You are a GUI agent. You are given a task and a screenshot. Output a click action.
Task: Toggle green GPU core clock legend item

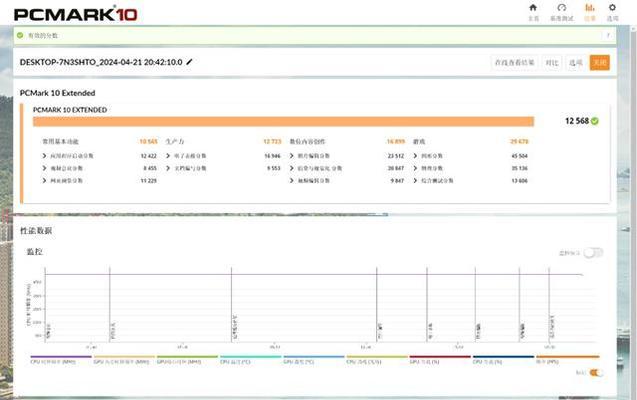tap(187, 360)
